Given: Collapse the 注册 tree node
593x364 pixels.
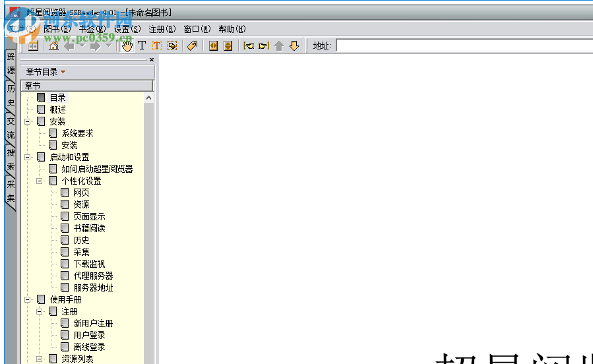Looking at the screenshot, I should coord(39,311).
